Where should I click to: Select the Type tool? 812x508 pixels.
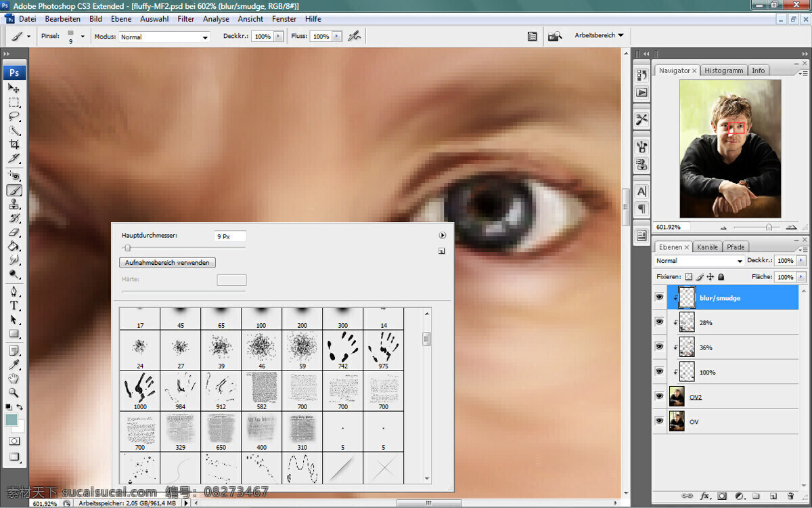click(x=14, y=305)
